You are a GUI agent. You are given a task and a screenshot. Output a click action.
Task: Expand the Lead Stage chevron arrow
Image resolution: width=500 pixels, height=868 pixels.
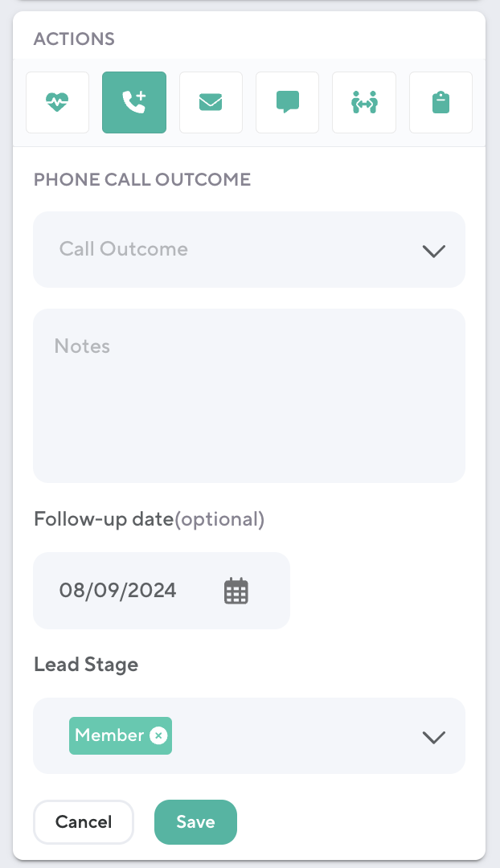[x=433, y=737]
